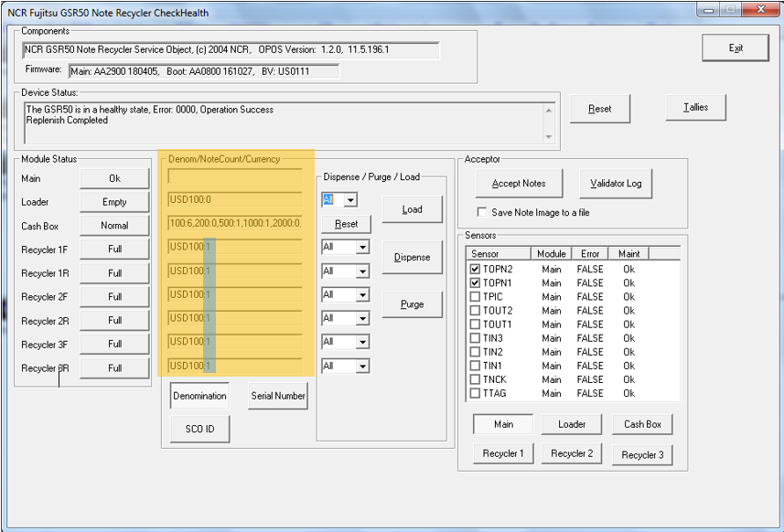
Task: Show Recycler 3 sensors
Action: [x=642, y=454]
